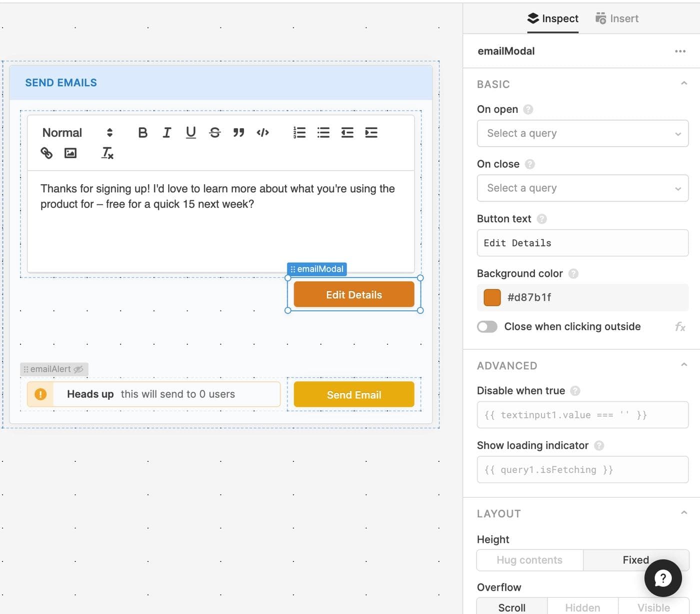Click the underline formatting icon
Image resolution: width=700 pixels, height=614 pixels.
point(190,133)
